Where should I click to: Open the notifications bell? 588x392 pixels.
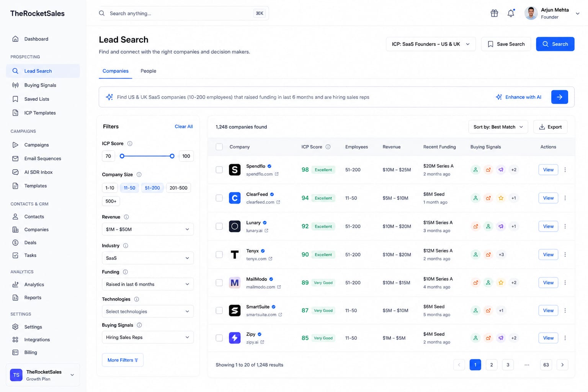click(x=511, y=13)
